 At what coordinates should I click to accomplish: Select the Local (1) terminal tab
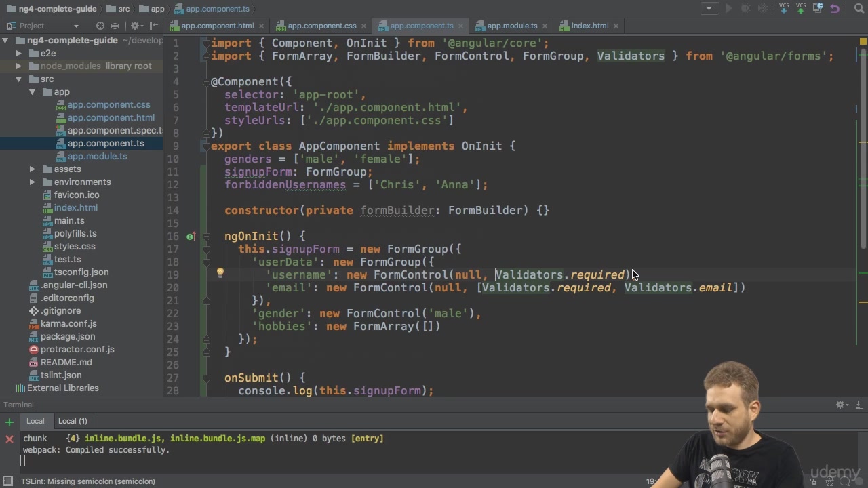[73, 421]
